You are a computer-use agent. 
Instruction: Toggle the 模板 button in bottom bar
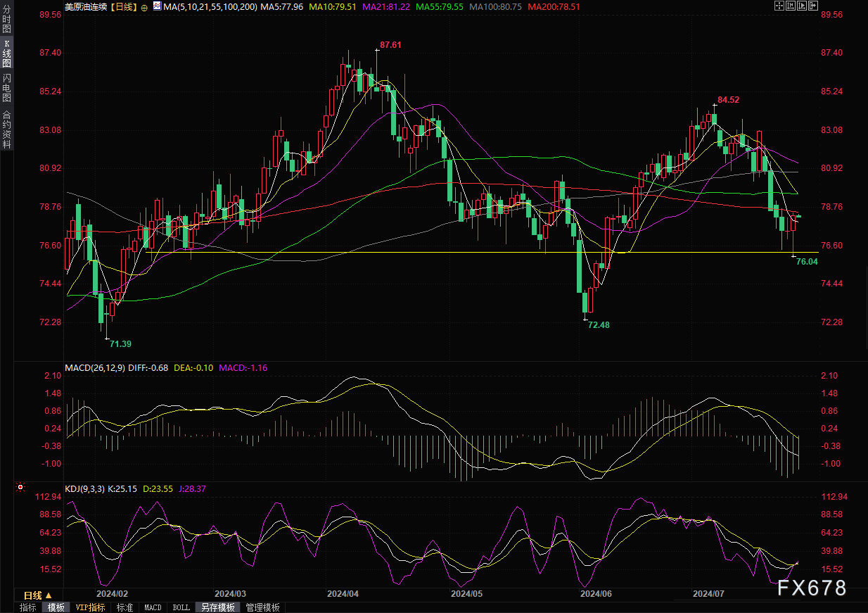pyautogui.click(x=56, y=607)
